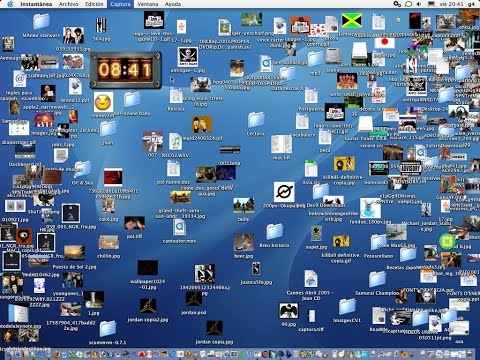This screenshot has height=360, width=480.
Task: Select the grand-theft-auto-san-andr image file
Action: pyautogui.click(x=180, y=197)
